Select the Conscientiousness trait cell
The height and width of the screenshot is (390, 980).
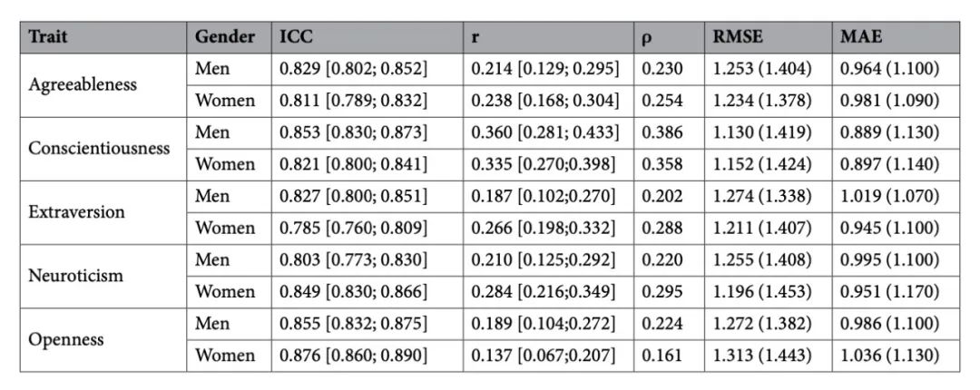(x=103, y=149)
